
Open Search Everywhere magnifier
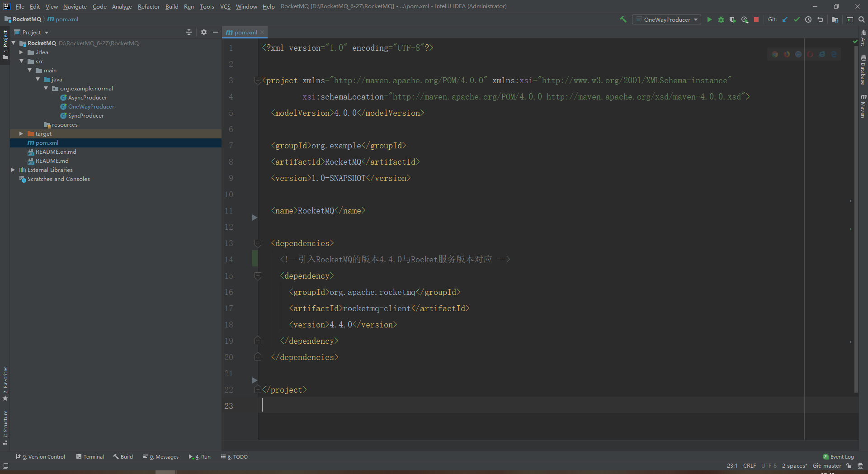coord(862,19)
